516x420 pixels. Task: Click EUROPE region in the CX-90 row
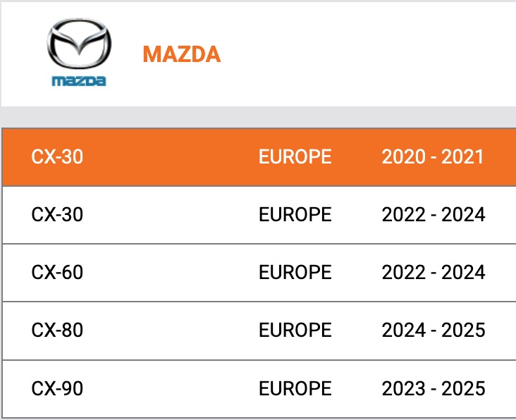tap(295, 388)
